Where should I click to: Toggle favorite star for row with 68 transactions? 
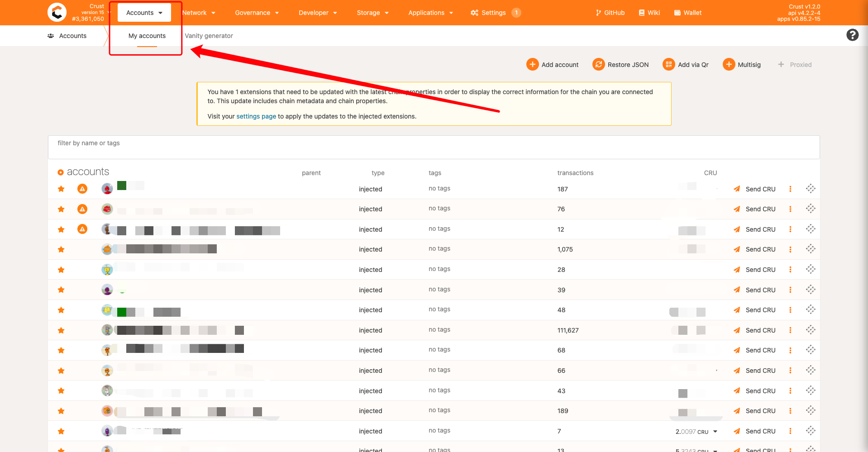point(61,350)
